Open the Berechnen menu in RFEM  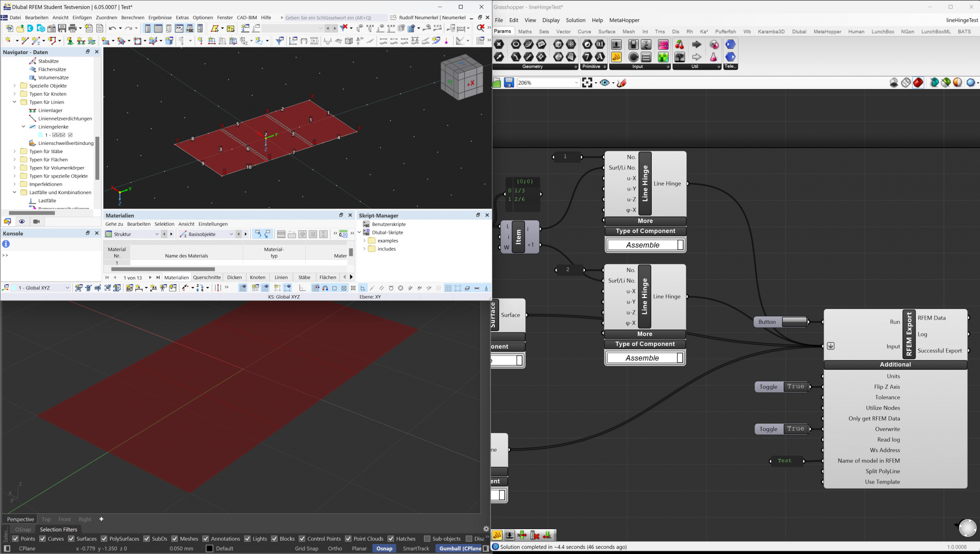(133, 17)
